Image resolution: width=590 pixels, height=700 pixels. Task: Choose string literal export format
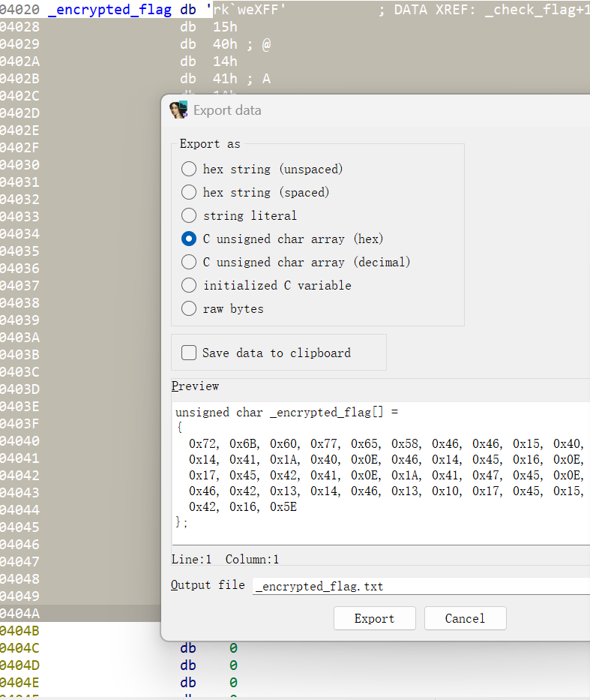(189, 215)
